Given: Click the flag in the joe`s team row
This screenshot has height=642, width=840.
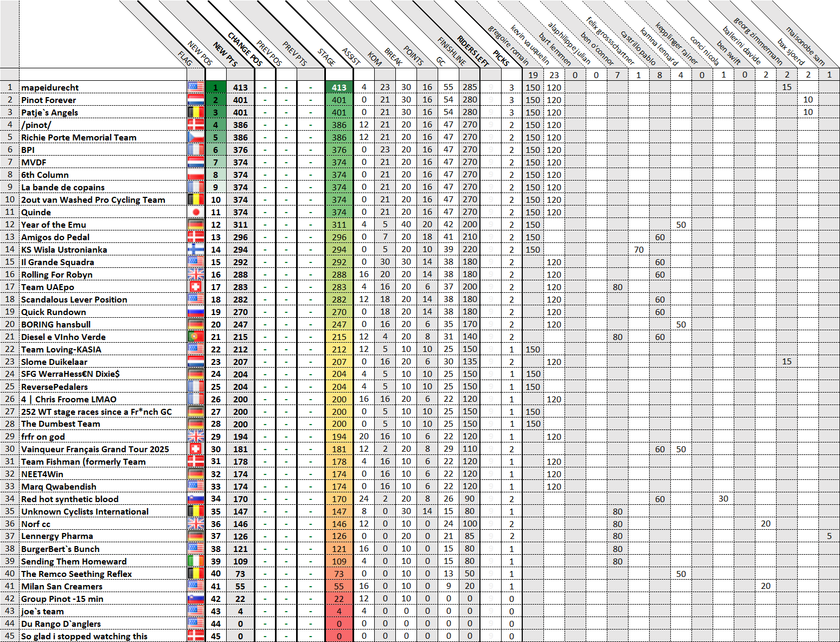Looking at the screenshot, I should 196,611.
